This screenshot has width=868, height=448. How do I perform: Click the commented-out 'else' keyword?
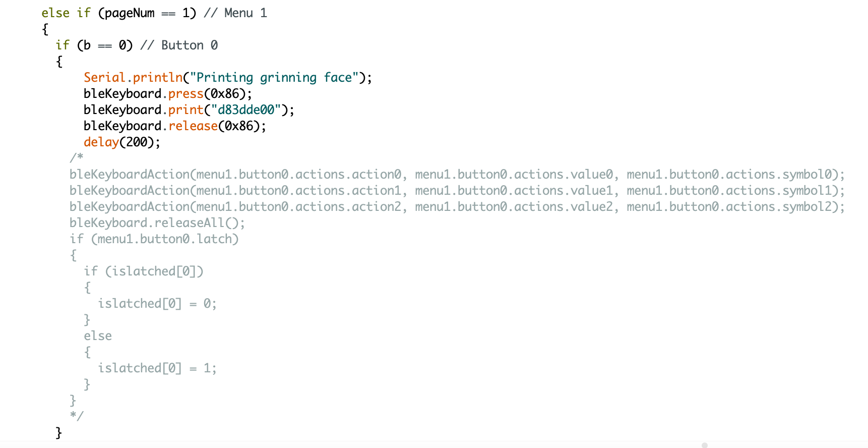[98, 336]
